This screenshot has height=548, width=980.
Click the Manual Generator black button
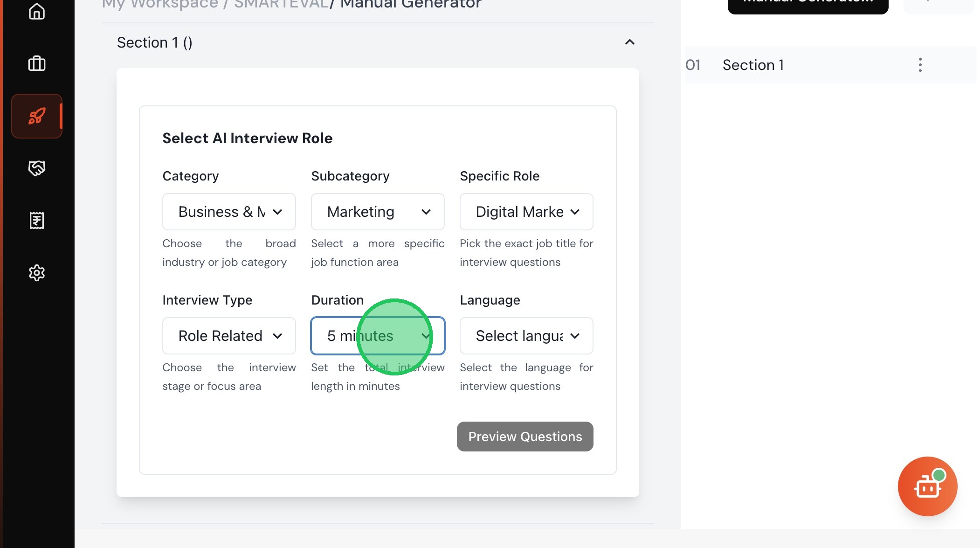(x=807, y=5)
